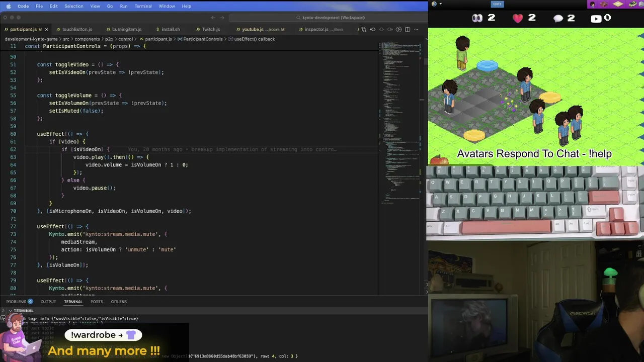Go back with the navigation arrow

[x=213, y=18]
